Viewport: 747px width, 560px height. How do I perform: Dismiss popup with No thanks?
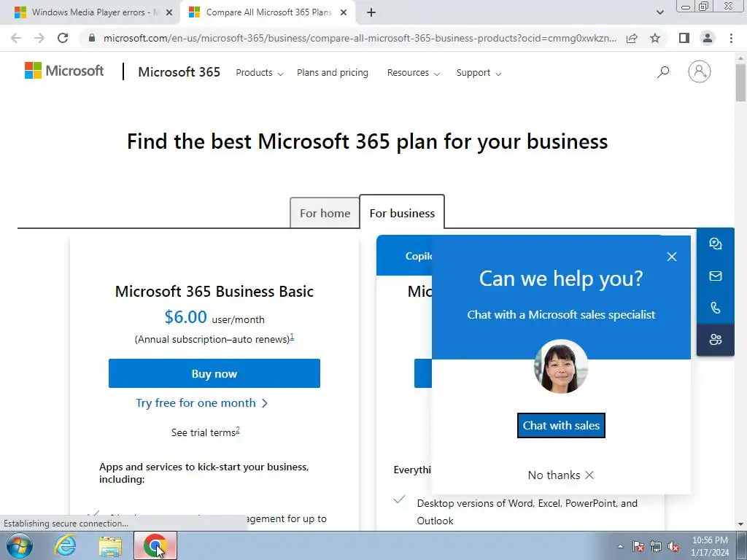(x=561, y=475)
